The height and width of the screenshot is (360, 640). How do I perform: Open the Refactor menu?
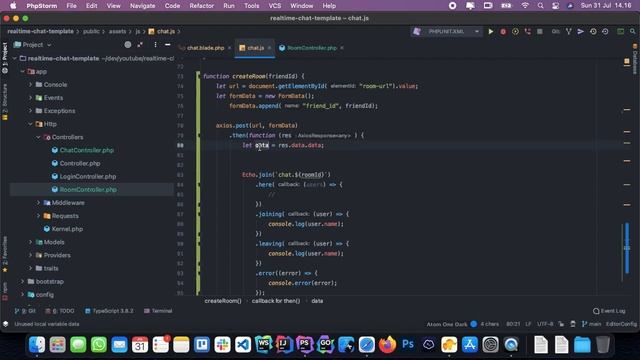click(201, 6)
